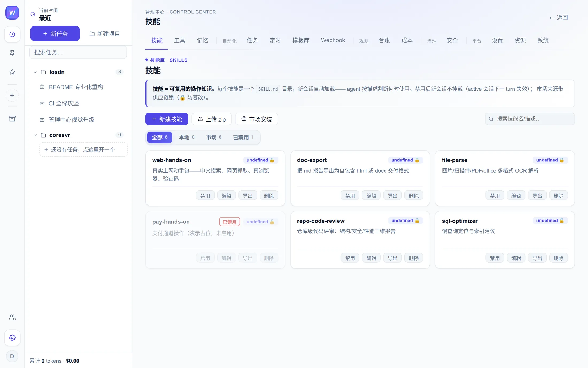This screenshot has width=588, height=368.
Task: Focus the 搜索技能名/描述 search field
Action: click(530, 119)
